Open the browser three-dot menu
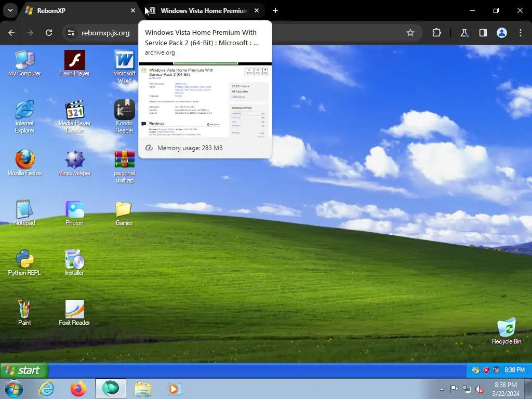This screenshot has height=399, width=532. point(521,33)
